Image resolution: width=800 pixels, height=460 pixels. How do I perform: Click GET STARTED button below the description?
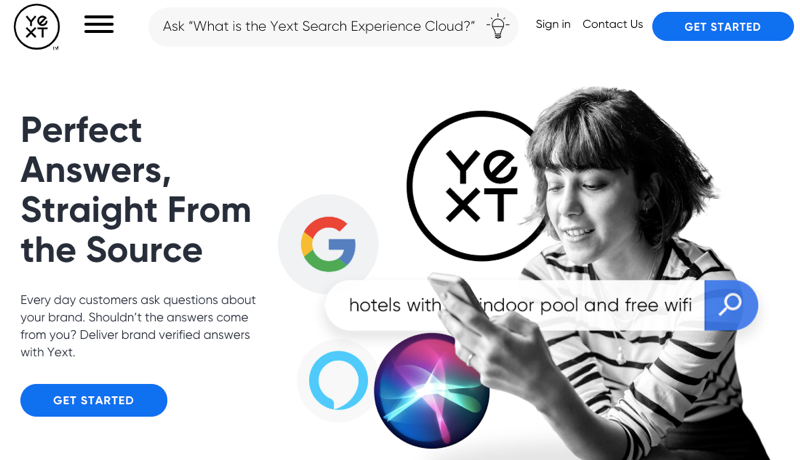[x=94, y=400]
